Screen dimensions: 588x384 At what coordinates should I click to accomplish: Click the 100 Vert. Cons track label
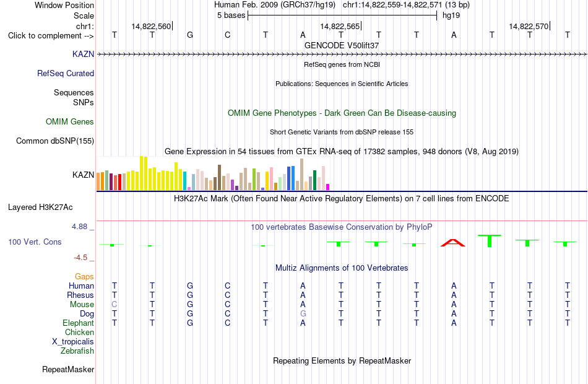(x=35, y=242)
